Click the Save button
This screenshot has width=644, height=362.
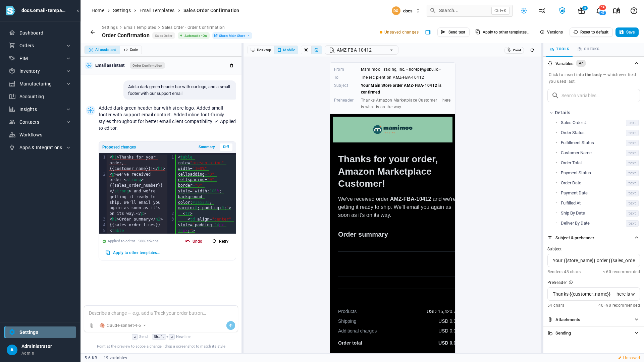(x=627, y=32)
